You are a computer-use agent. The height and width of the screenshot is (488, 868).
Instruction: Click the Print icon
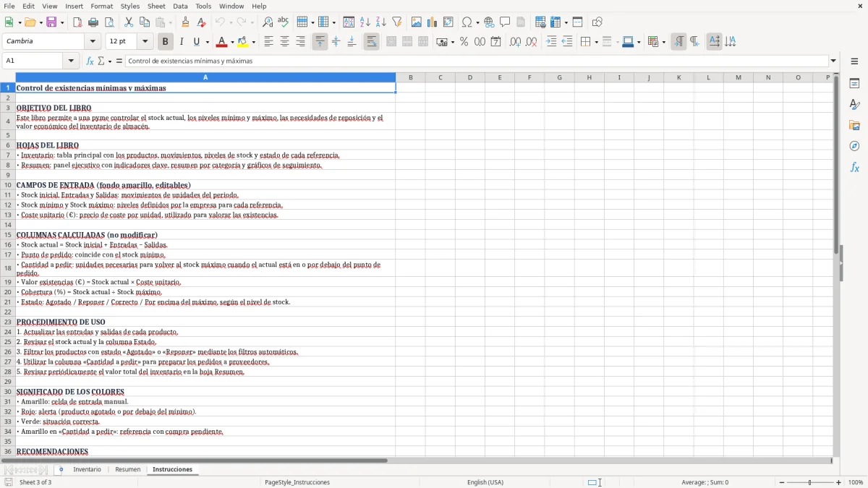tap(93, 22)
